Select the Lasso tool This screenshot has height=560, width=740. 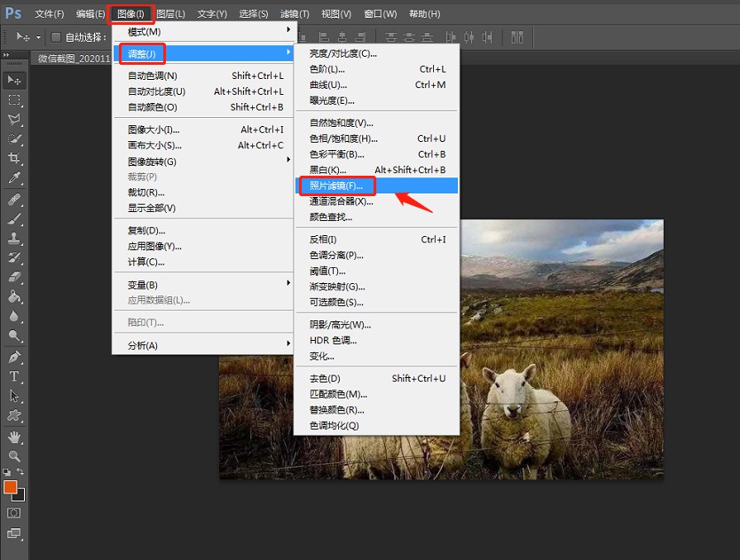click(x=12, y=119)
